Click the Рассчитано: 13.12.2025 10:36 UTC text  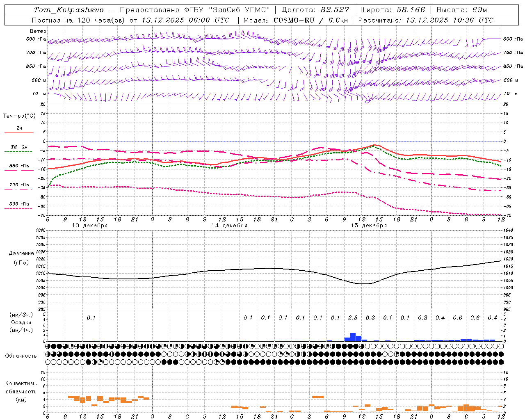tap(426, 20)
